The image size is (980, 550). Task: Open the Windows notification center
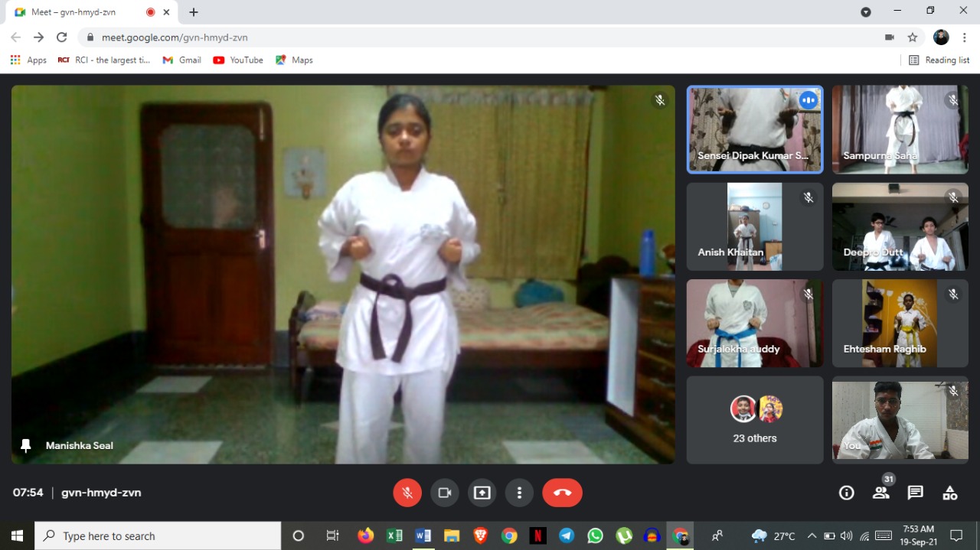click(956, 535)
